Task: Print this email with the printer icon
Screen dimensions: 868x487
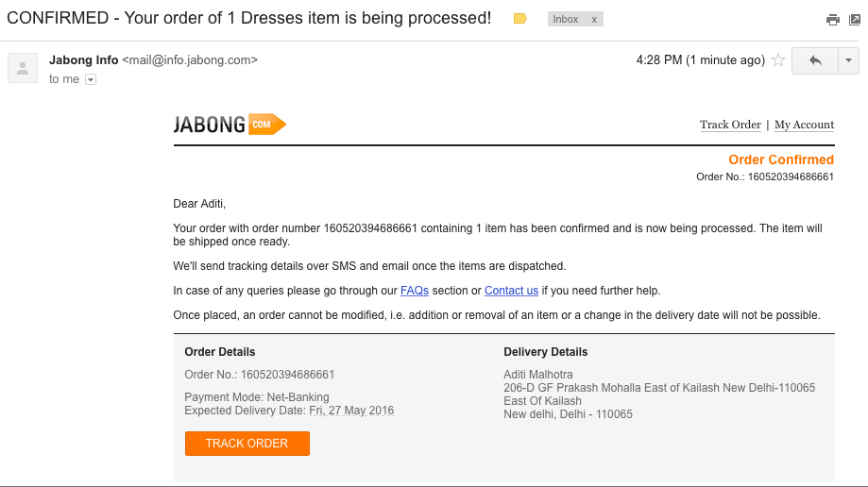Action: point(832,20)
